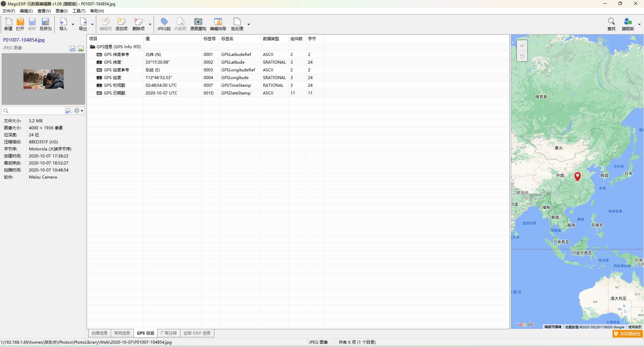644x347 pixels.
Task: Click the map undo arrow button
Action: point(522,56)
